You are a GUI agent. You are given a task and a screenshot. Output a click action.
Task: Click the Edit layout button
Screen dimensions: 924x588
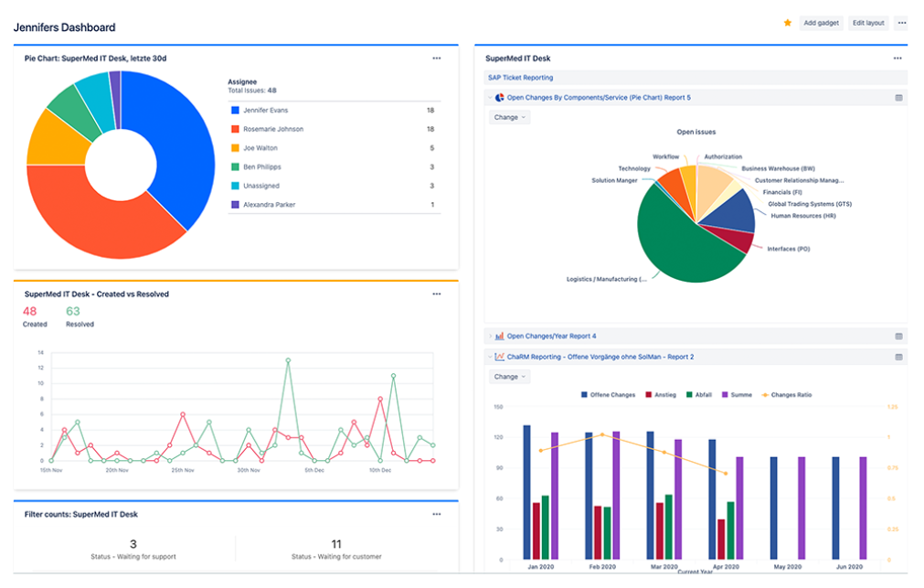point(868,22)
